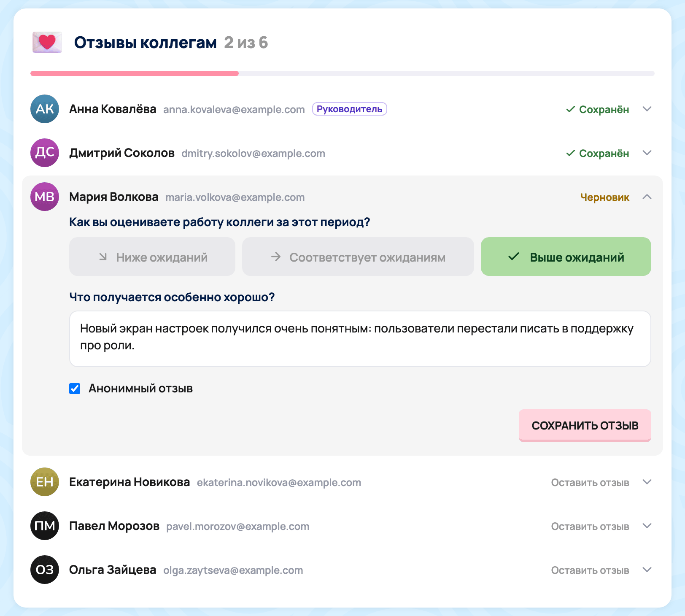Click the email pavel.morozov@example.com
The height and width of the screenshot is (616, 685).
tap(238, 527)
